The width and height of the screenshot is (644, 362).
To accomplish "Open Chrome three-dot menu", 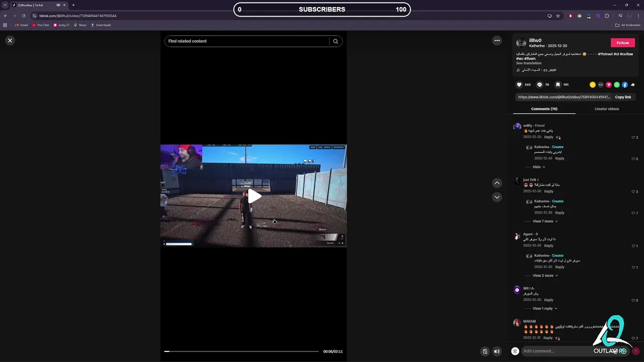I will 637,16.
